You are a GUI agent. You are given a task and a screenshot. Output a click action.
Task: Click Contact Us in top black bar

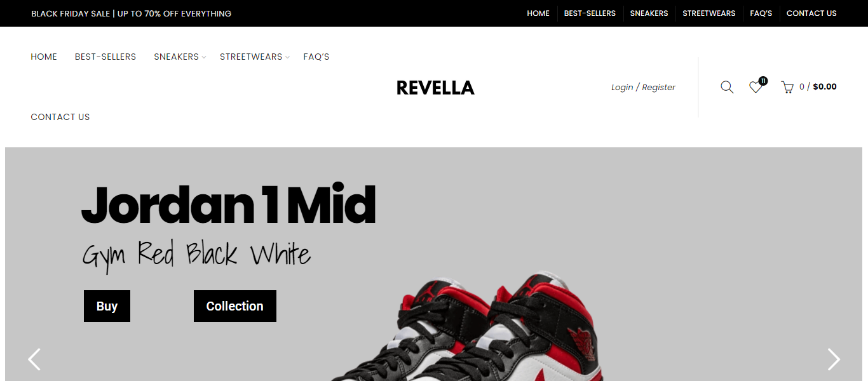[811, 13]
